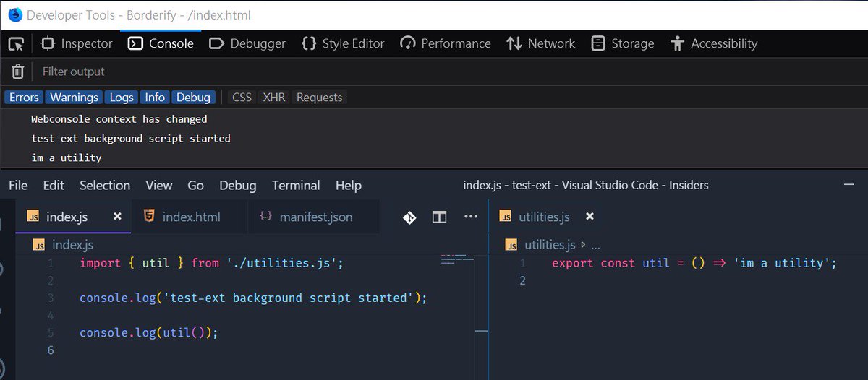Select 'test-ext background script started' console line

[x=131, y=138]
